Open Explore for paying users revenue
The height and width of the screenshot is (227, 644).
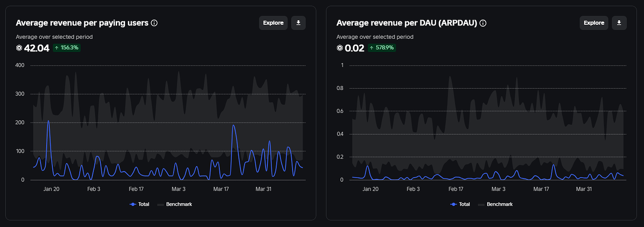point(273,23)
